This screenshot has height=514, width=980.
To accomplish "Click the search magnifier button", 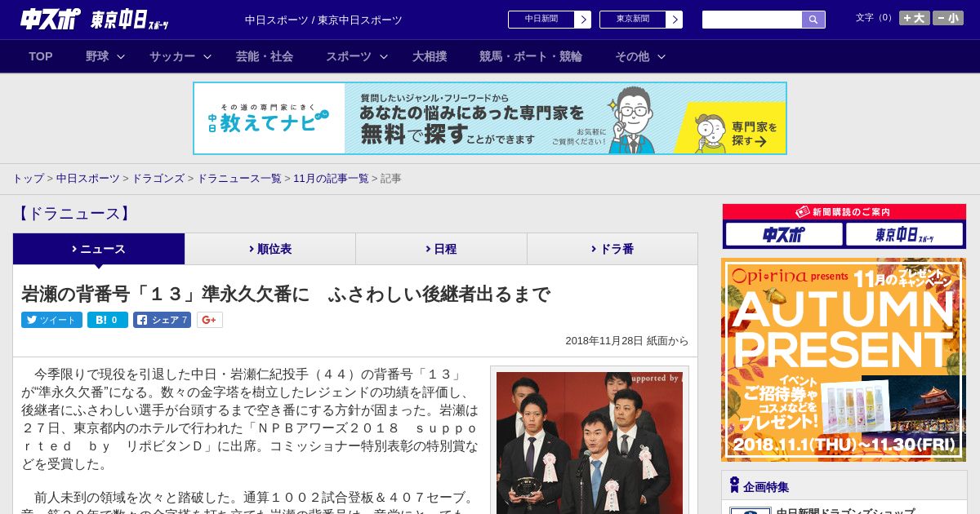I will 813,20.
